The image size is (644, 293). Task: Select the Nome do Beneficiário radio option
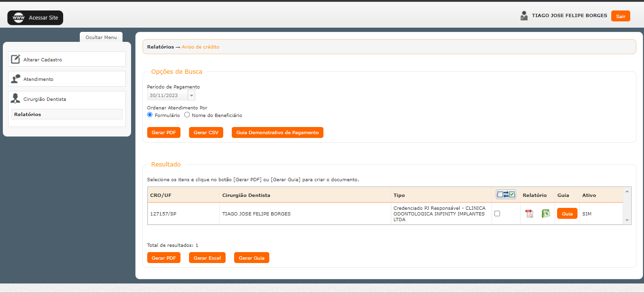(187, 115)
